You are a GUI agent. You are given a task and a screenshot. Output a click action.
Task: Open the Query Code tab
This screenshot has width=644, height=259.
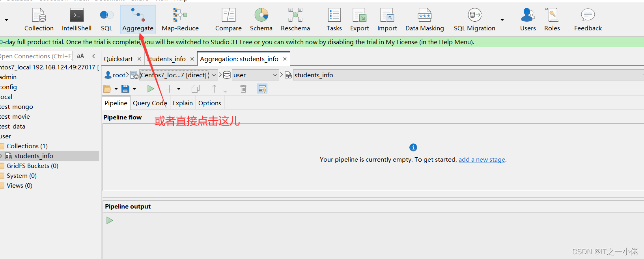[150, 103]
